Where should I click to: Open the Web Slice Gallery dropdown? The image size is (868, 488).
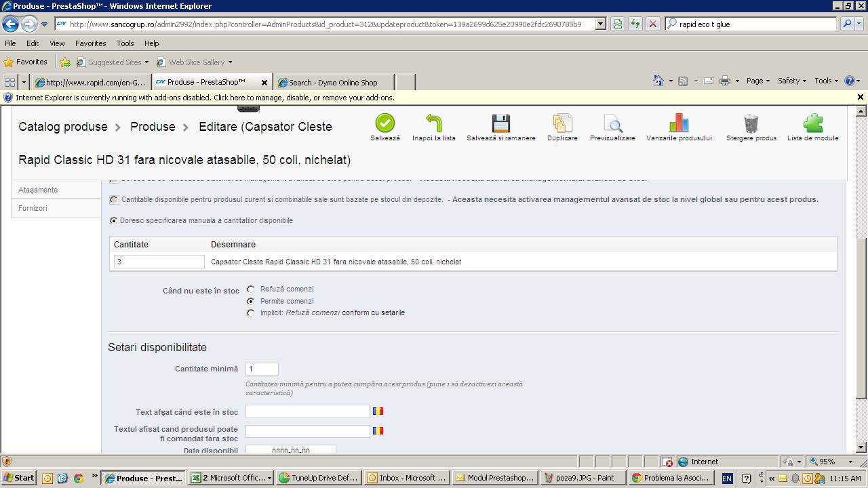(x=230, y=62)
